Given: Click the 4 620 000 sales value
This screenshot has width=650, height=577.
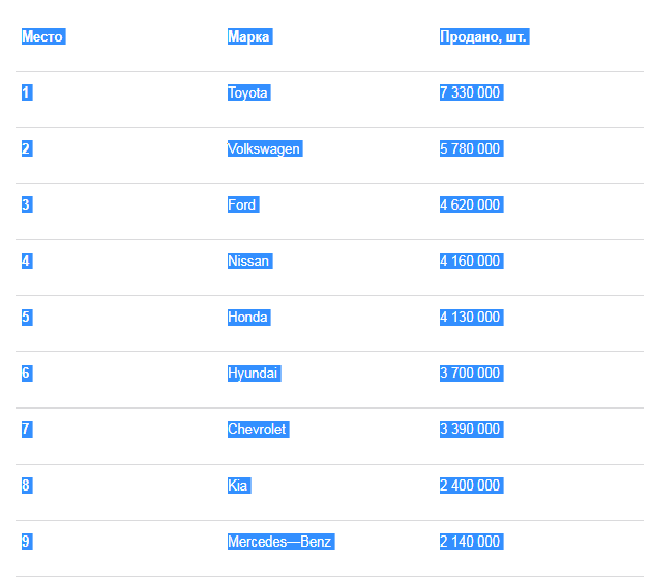Looking at the screenshot, I should coord(470,205).
